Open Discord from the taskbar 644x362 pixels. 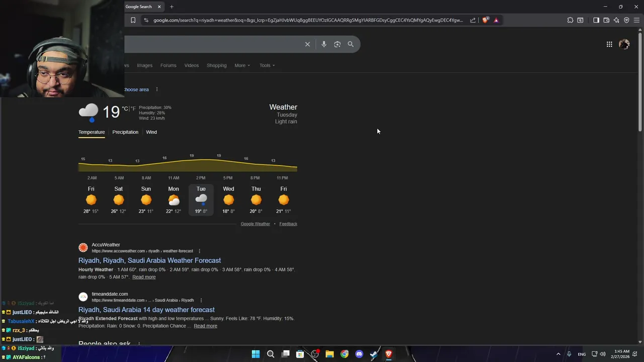pyautogui.click(x=359, y=354)
